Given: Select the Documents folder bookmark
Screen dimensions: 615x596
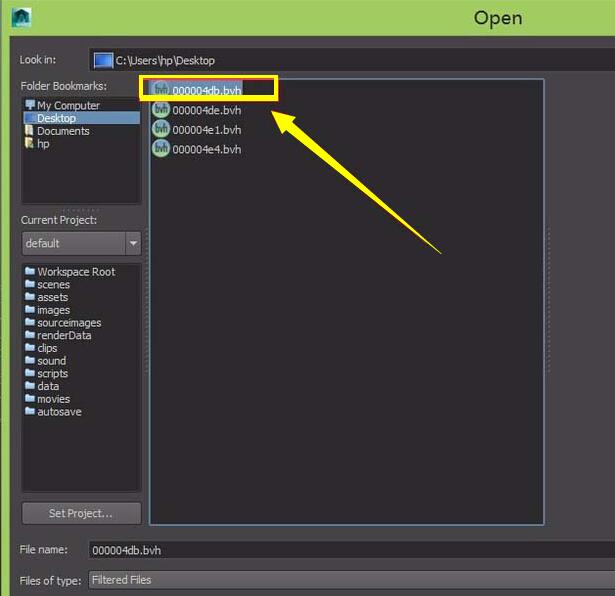Looking at the screenshot, I should pos(62,131).
